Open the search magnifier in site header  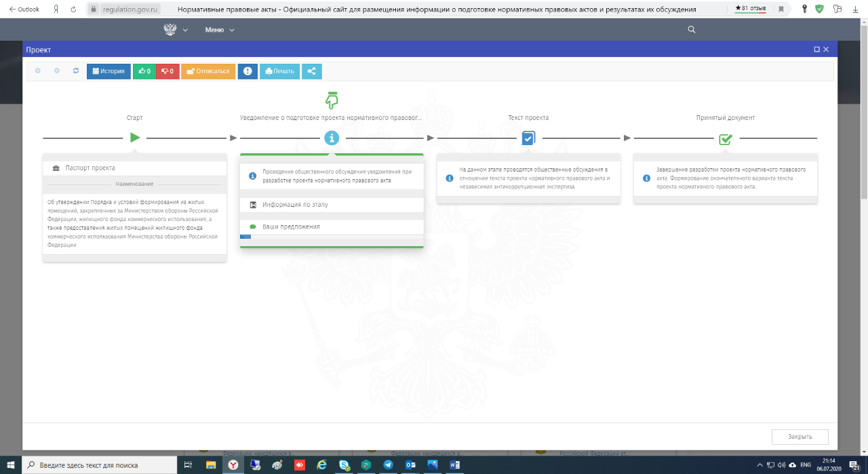click(x=692, y=30)
